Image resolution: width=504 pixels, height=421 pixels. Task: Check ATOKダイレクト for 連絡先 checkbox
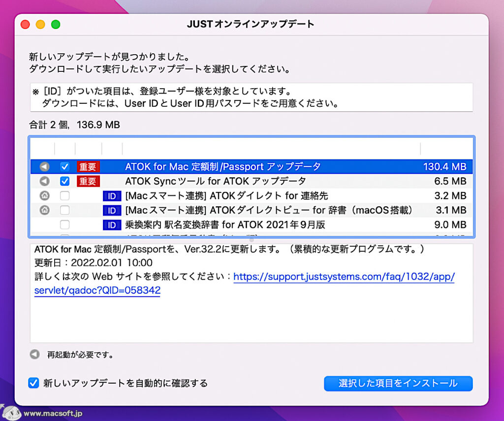(64, 195)
